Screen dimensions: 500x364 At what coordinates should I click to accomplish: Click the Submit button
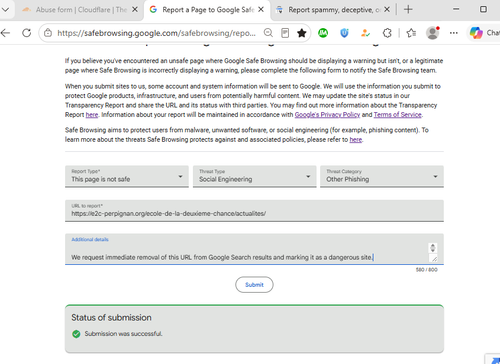254,285
